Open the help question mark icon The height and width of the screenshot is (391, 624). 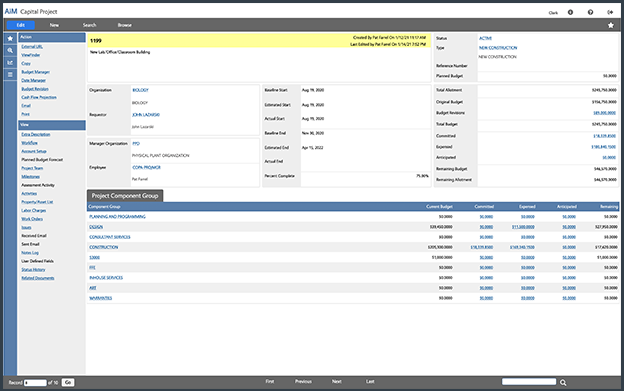pos(590,12)
